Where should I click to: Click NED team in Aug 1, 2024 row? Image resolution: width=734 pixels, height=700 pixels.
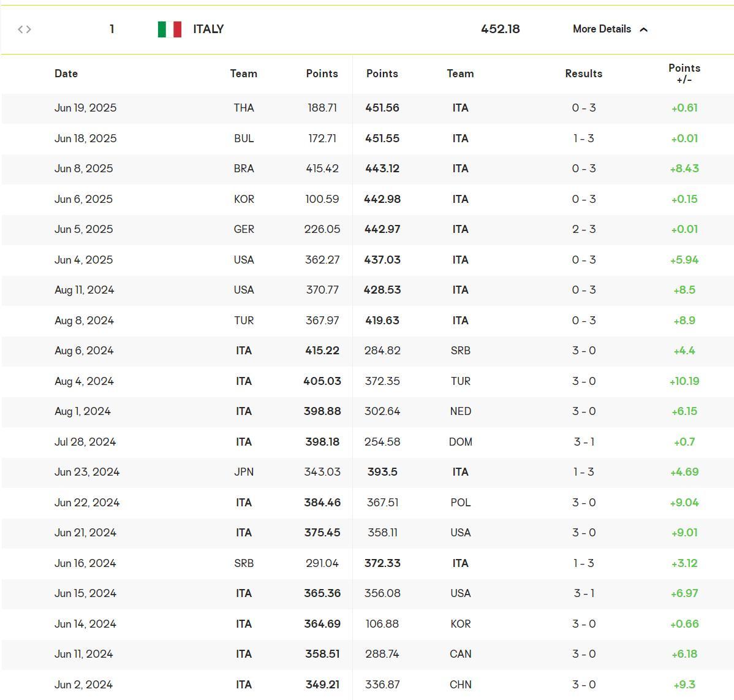point(460,411)
